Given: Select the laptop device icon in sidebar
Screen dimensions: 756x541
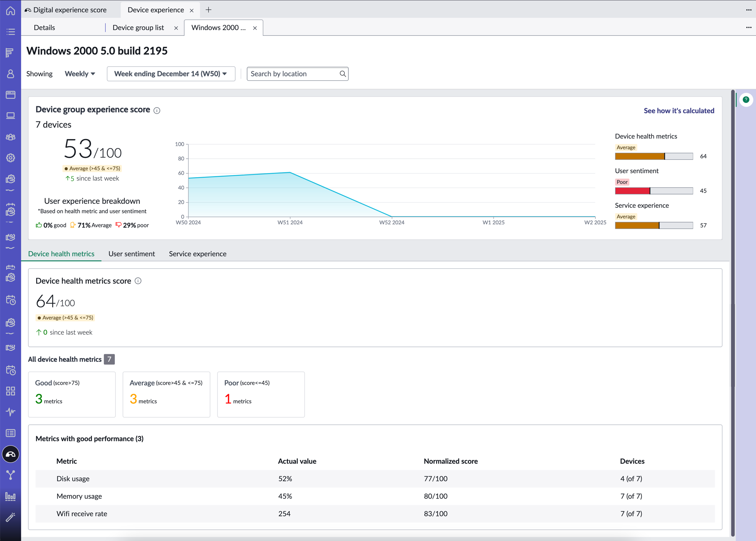Looking at the screenshot, I should click(10, 116).
